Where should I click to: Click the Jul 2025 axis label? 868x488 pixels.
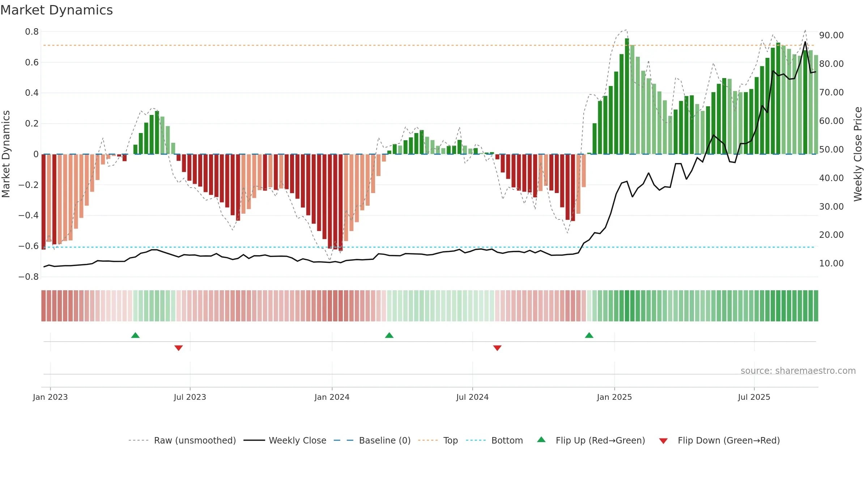754,397
